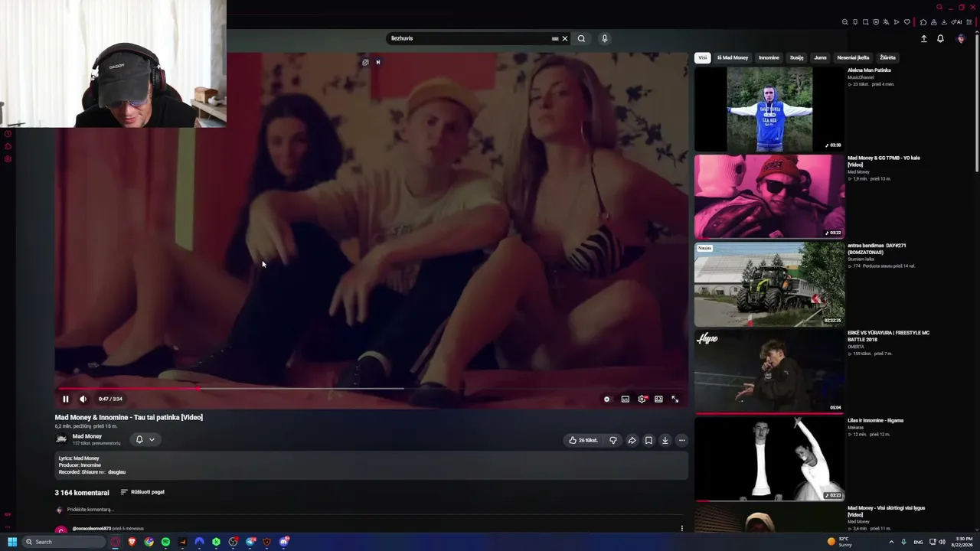Open browser easy setup menu
The height and width of the screenshot is (551, 980).
click(x=969, y=22)
